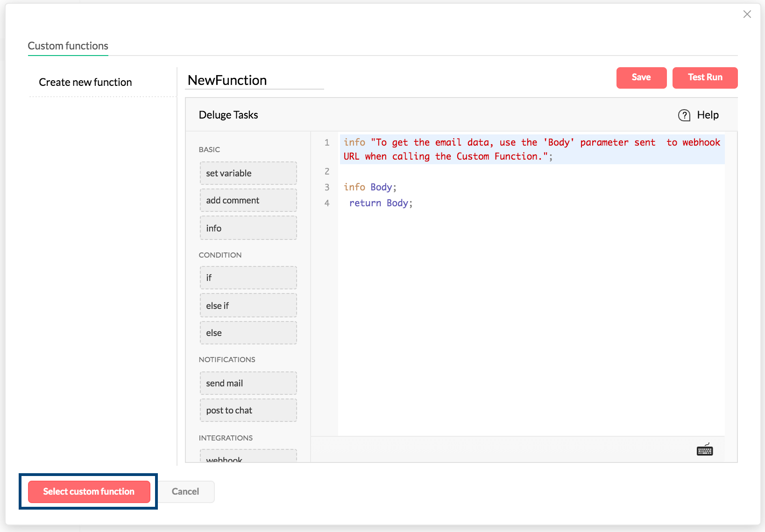Select Create new function in sidebar

(85, 82)
